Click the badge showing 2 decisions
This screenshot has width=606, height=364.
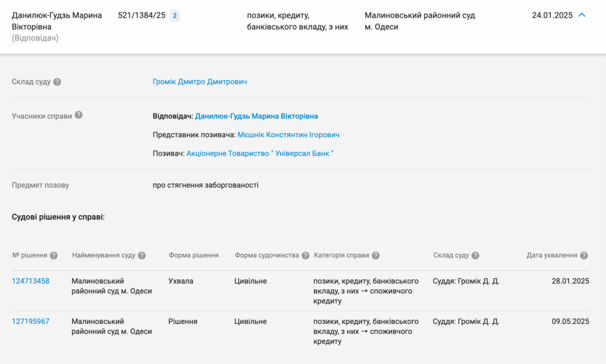[175, 16]
